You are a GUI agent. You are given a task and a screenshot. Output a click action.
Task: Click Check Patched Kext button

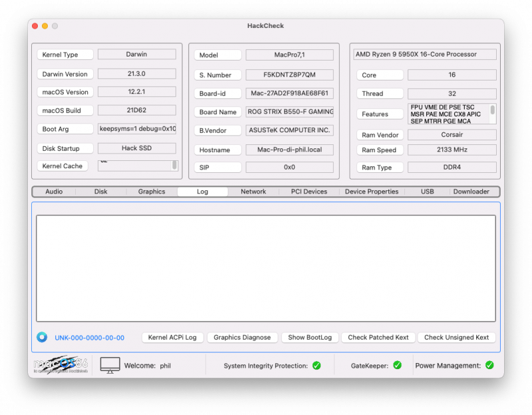378,337
